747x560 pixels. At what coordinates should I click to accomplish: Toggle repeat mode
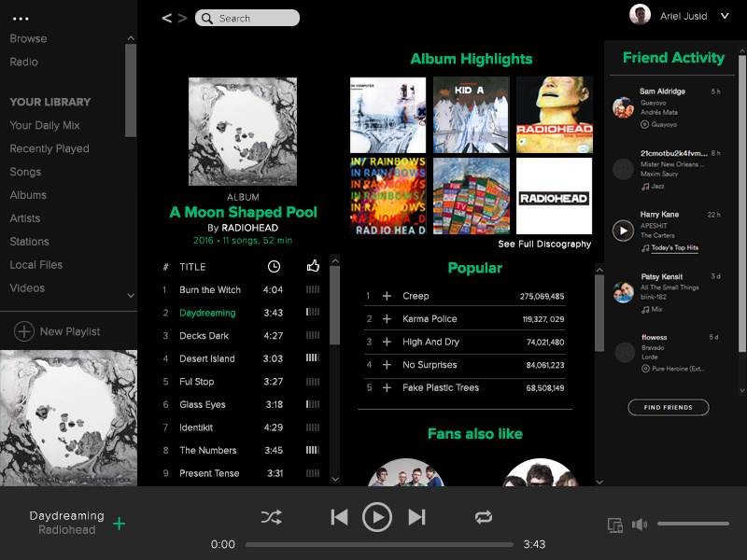coord(484,516)
